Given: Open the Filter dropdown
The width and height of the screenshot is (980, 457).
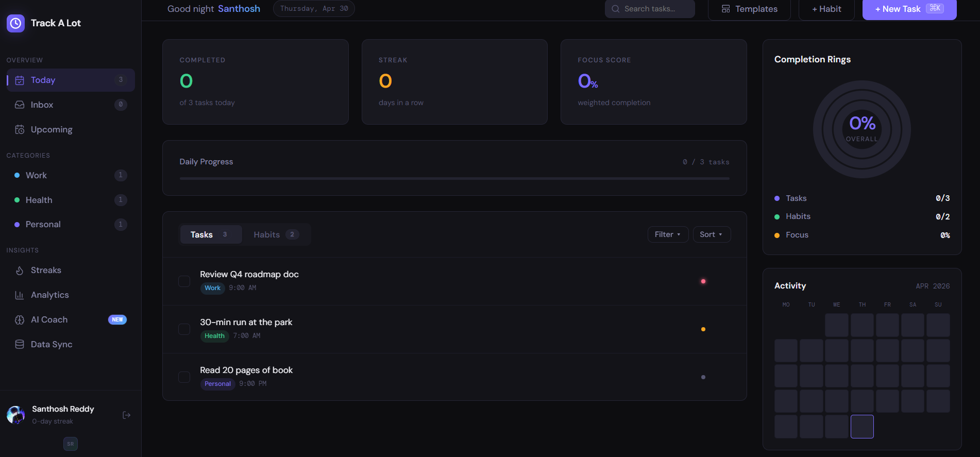Looking at the screenshot, I should coord(668,234).
